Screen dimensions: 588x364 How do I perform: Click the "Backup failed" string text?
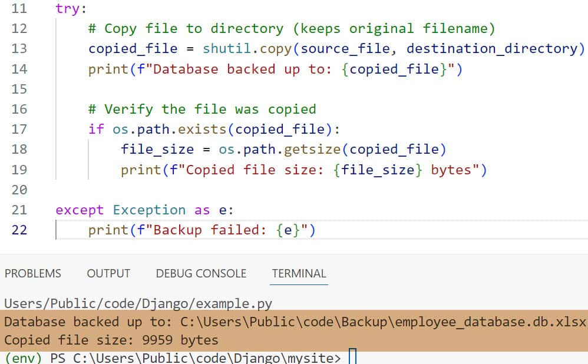(x=206, y=230)
